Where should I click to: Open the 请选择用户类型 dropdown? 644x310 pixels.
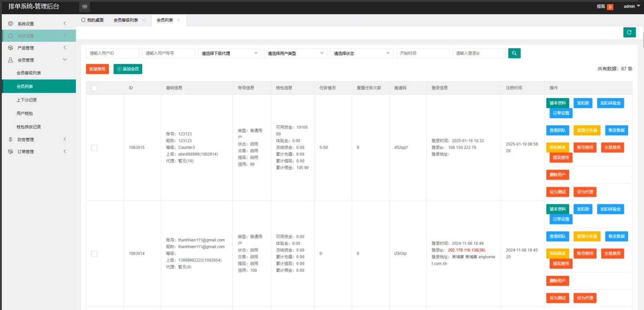click(295, 53)
